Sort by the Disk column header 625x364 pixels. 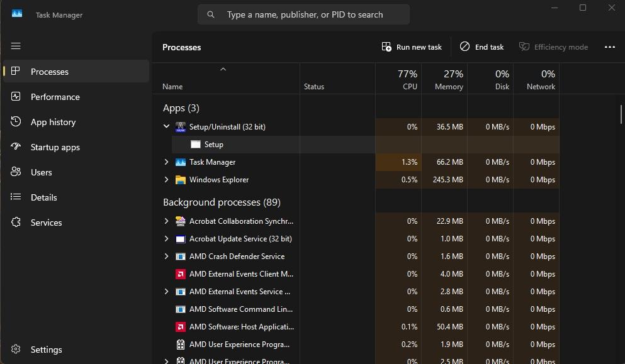(490, 79)
